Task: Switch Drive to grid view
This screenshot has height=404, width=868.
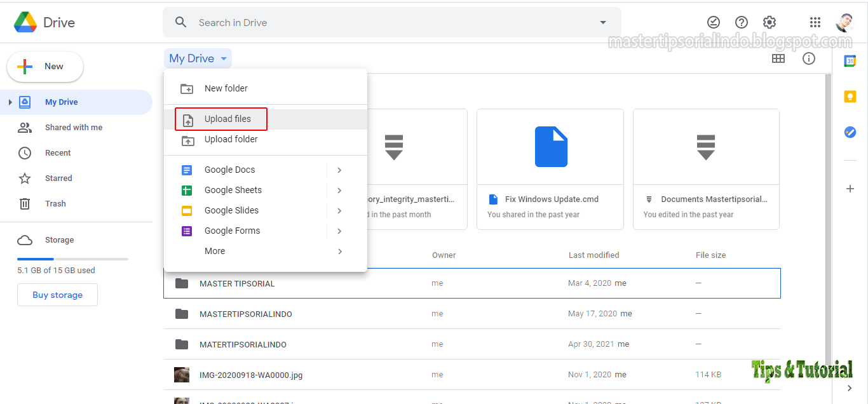Action: (x=779, y=58)
